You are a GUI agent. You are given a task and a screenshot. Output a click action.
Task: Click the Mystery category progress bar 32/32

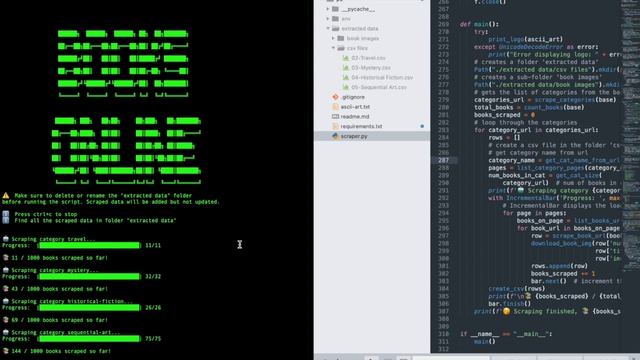[89, 276]
